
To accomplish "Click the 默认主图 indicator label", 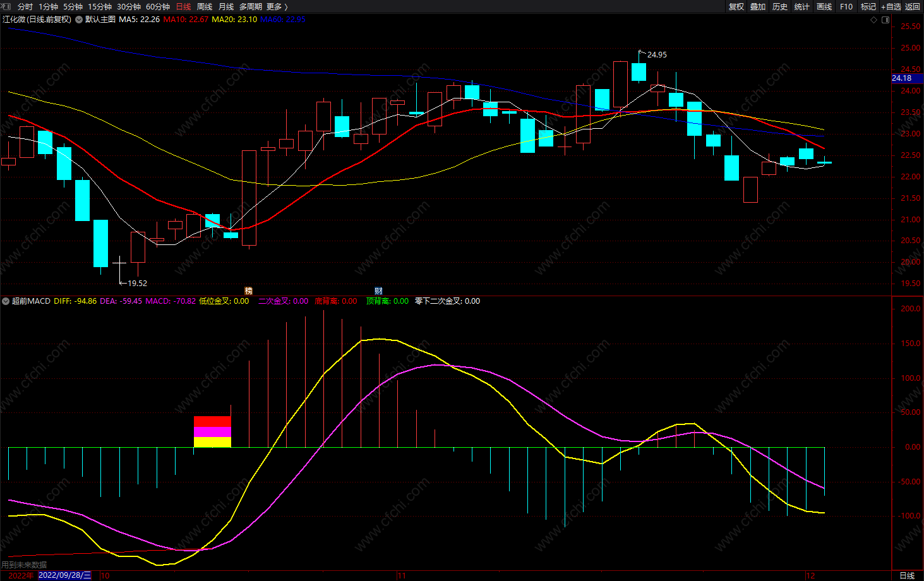I will (100, 20).
